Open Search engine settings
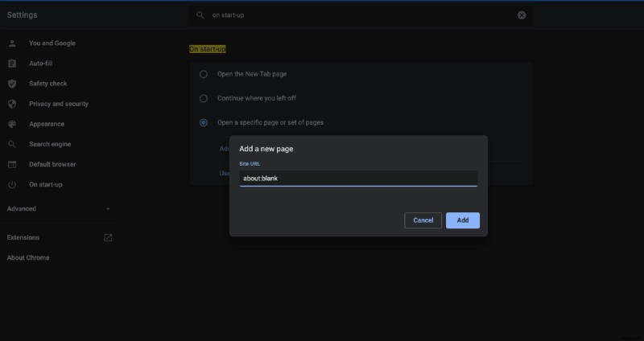Screen dimensions: 644x341 tap(50, 144)
